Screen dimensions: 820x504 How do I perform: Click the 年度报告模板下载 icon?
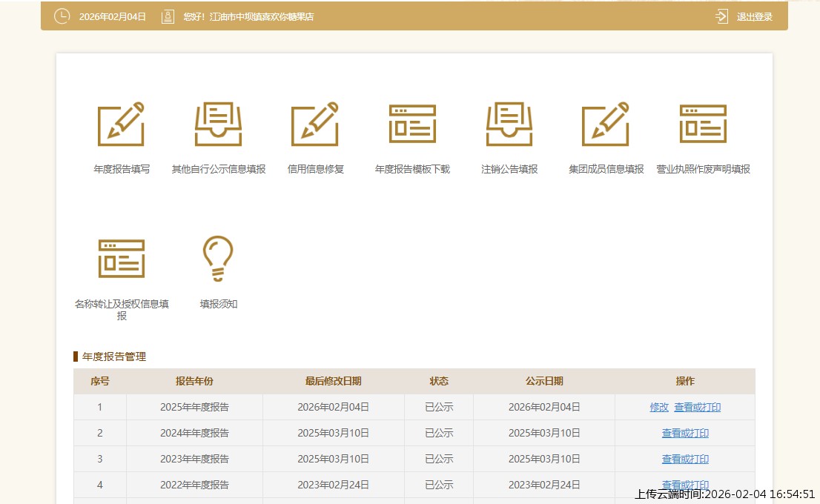[412, 125]
